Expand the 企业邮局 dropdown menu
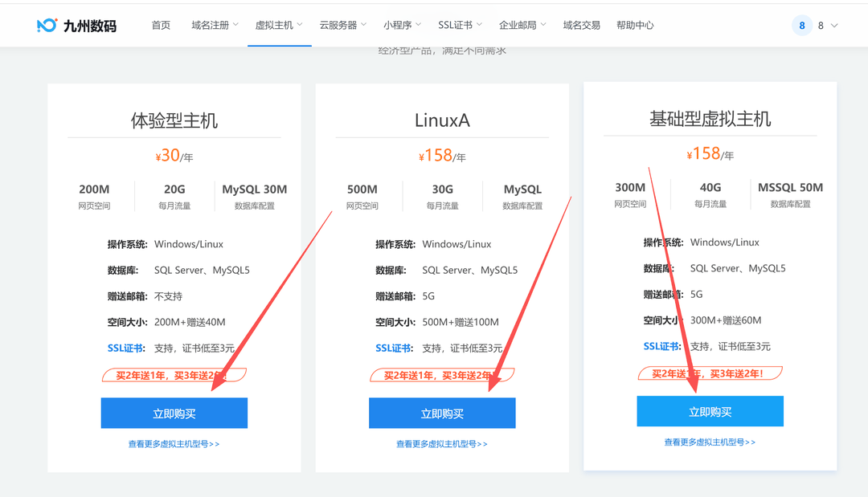 (522, 26)
